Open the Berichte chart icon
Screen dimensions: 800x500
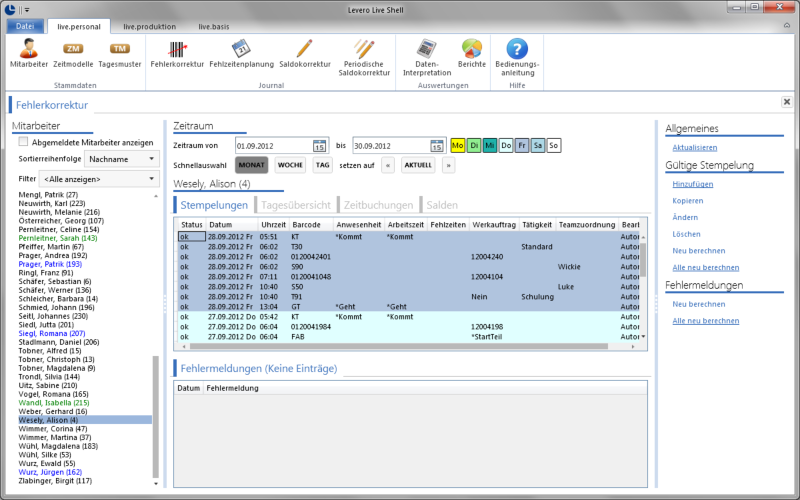tap(471, 48)
